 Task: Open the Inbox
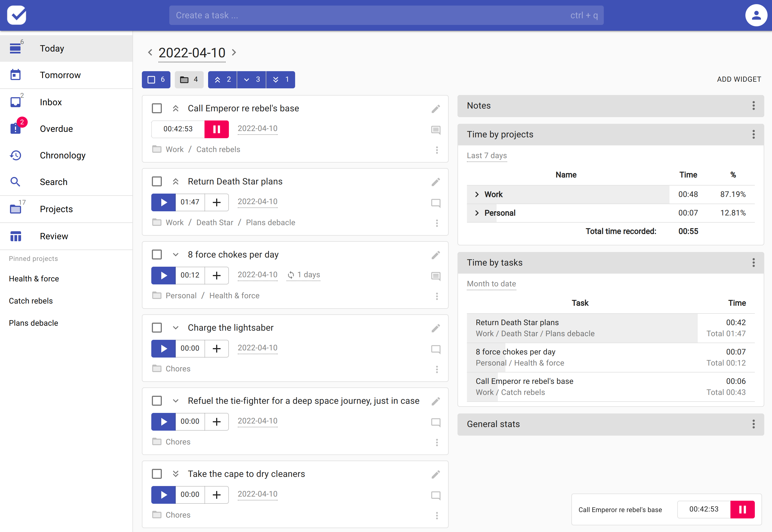(x=66, y=102)
